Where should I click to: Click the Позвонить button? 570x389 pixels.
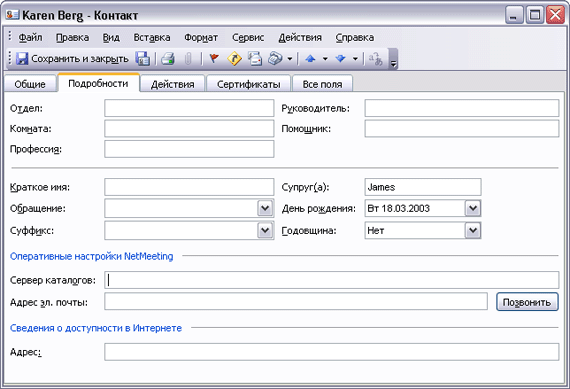pyautogui.click(x=527, y=302)
